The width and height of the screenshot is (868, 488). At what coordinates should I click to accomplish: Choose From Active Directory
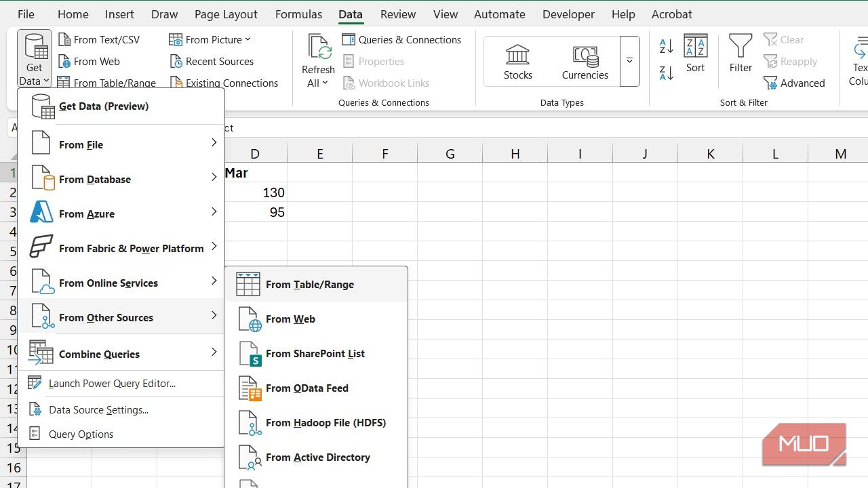coord(316,457)
